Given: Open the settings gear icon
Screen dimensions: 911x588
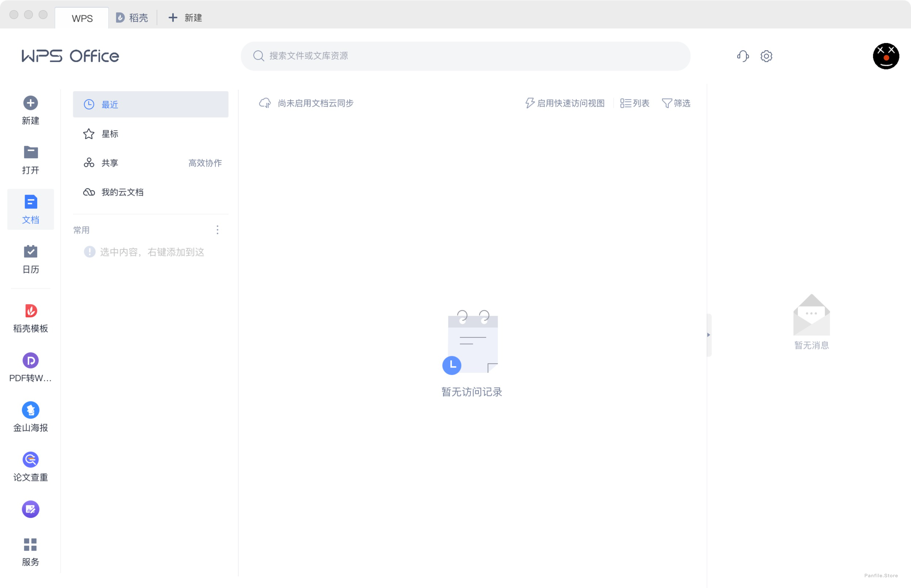Looking at the screenshot, I should [x=766, y=56].
